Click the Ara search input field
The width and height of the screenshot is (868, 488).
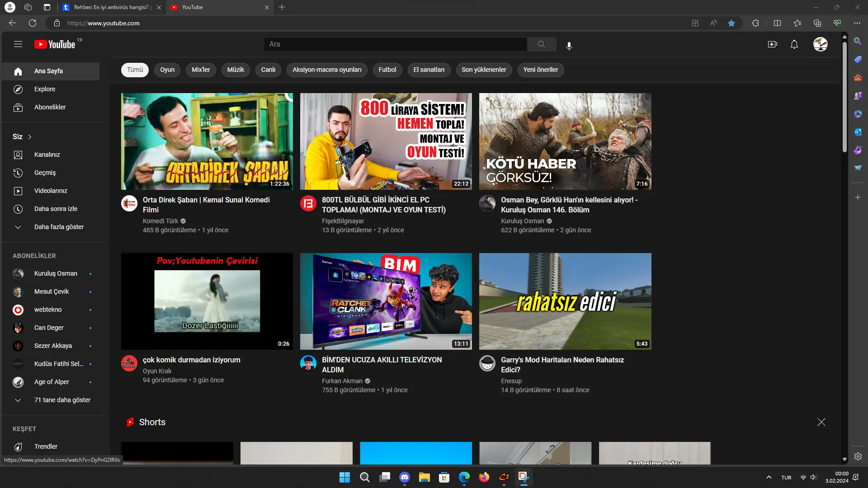point(396,44)
